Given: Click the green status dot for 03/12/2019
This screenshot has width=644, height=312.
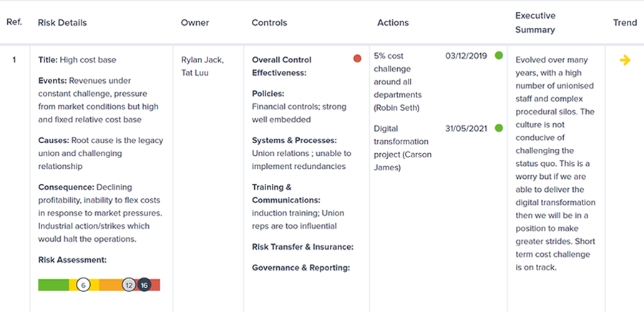Looking at the screenshot, I should pyautogui.click(x=499, y=55).
